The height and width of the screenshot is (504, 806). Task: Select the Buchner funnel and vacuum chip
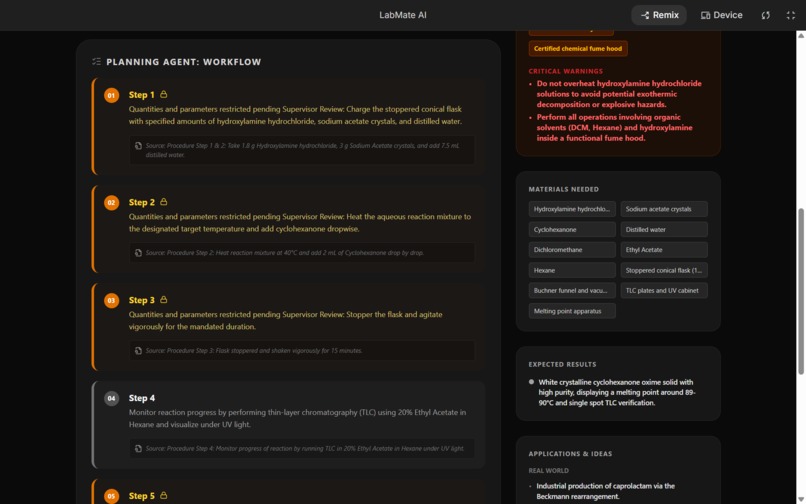pos(572,291)
